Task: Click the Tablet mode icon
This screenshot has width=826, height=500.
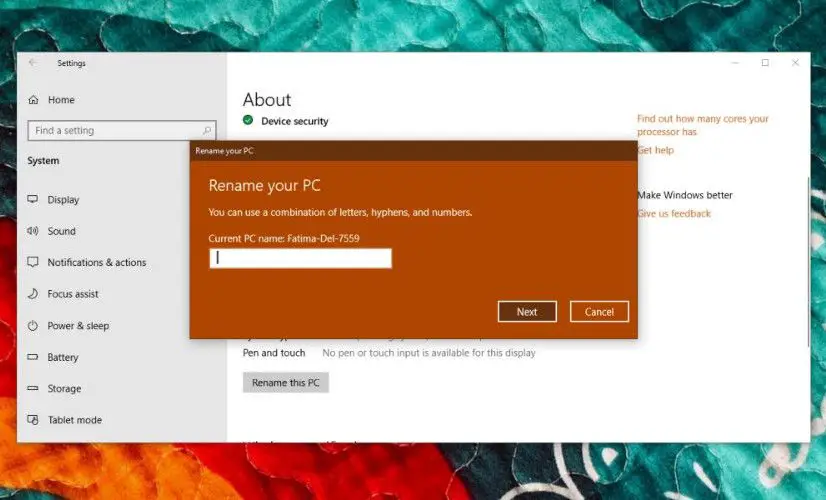Action: [x=33, y=420]
